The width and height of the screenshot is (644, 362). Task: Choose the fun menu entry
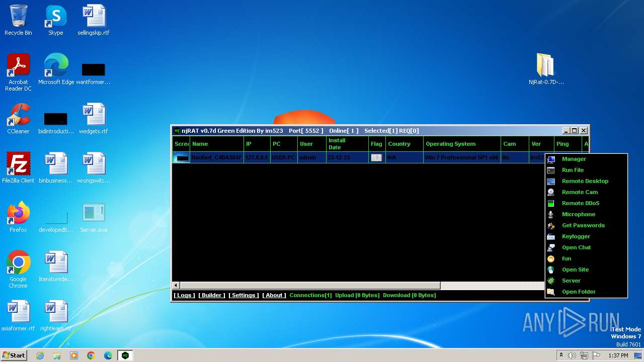(587, 258)
